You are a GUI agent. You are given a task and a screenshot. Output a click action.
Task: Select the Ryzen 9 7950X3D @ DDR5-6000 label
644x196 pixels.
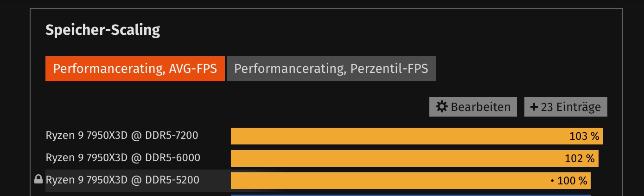coord(123,158)
